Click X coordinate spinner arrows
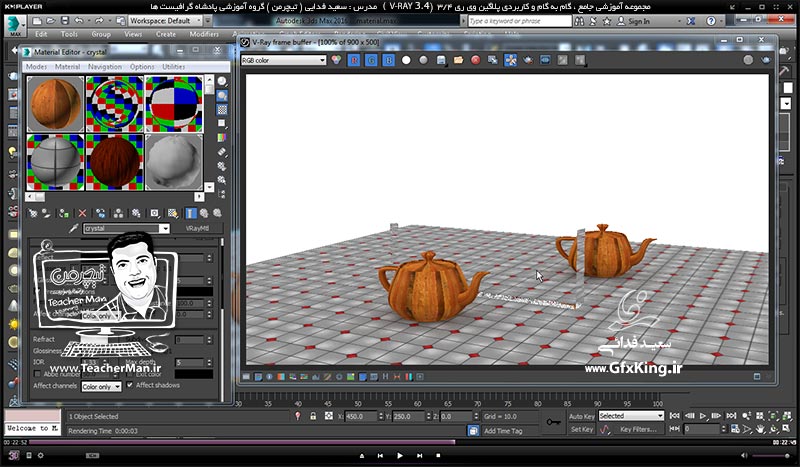 381,416
